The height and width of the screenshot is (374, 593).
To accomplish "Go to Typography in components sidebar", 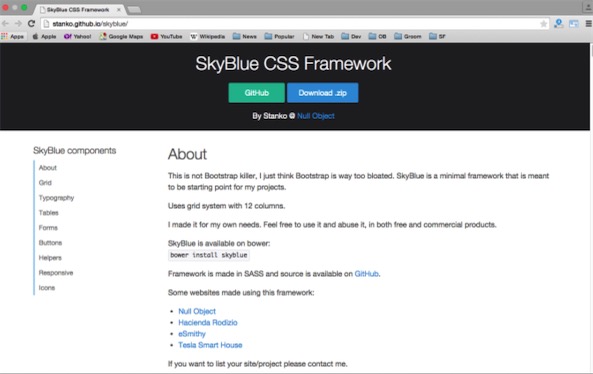I will [x=56, y=198].
